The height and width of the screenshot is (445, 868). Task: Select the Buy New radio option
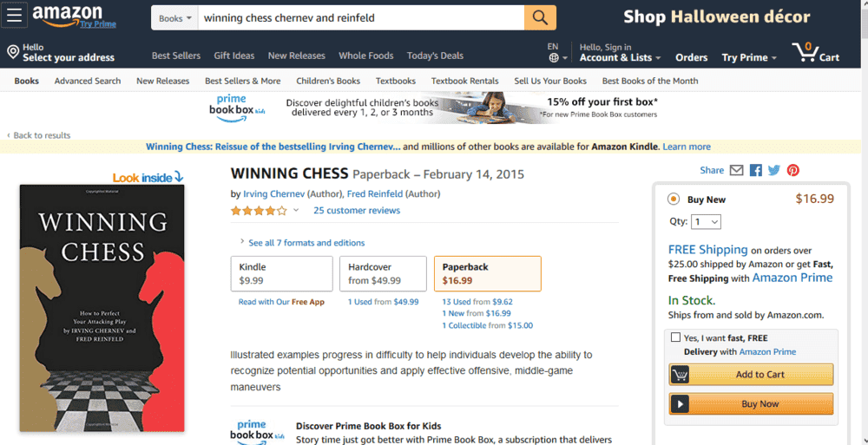tap(674, 200)
